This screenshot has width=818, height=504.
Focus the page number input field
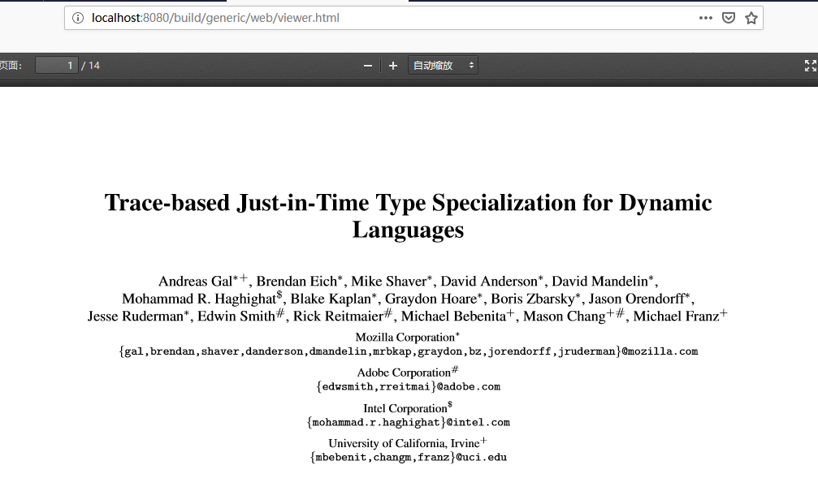click(x=56, y=66)
